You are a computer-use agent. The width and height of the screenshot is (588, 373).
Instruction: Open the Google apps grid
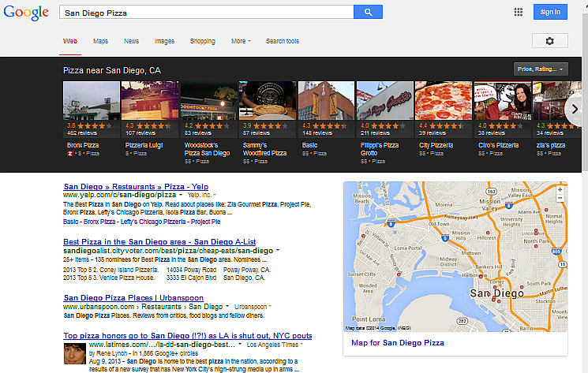click(x=518, y=12)
